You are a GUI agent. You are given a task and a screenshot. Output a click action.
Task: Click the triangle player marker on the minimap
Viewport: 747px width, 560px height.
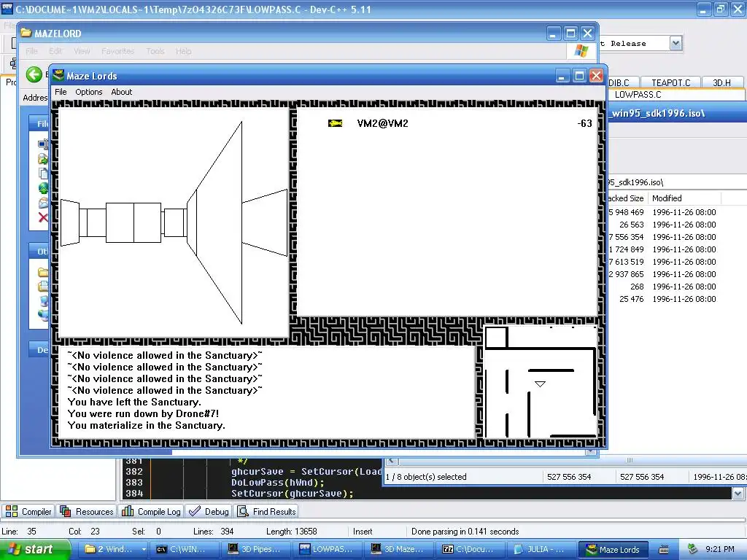[540, 384]
